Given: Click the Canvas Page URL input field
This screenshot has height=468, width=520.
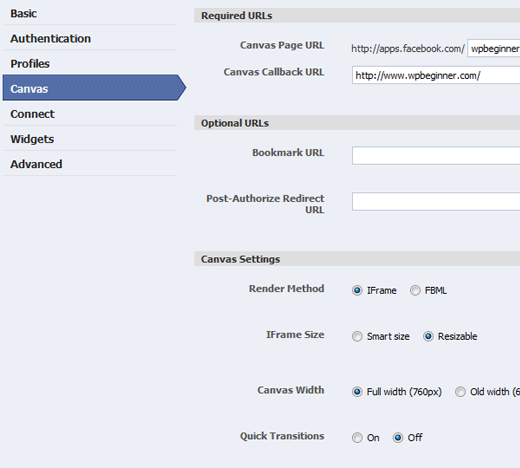Looking at the screenshot, I should click(494, 49).
